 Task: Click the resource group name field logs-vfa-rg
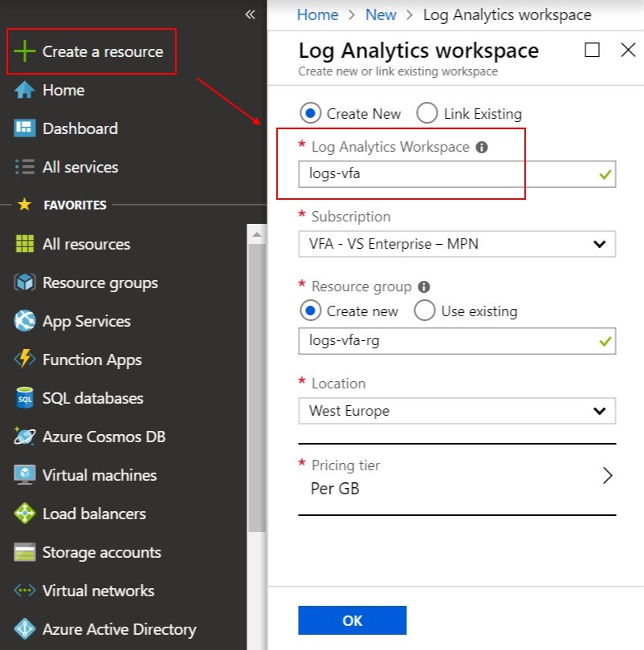click(x=457, y=341)
